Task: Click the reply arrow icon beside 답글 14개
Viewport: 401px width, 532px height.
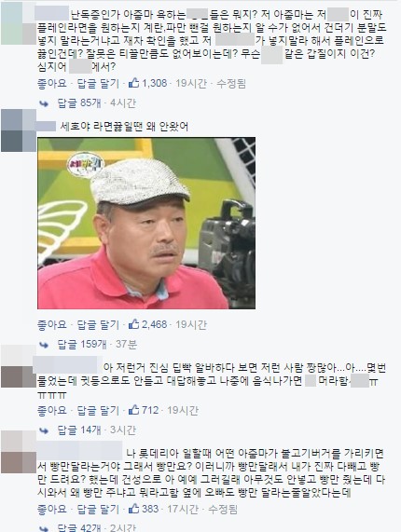Action: click(x=44, y=430)
